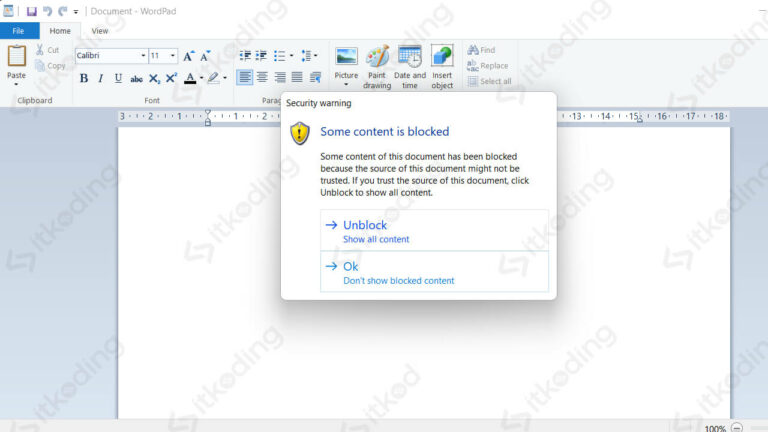768x432 pixels.
Task: Select Align text left
Action: pos(244,77)
